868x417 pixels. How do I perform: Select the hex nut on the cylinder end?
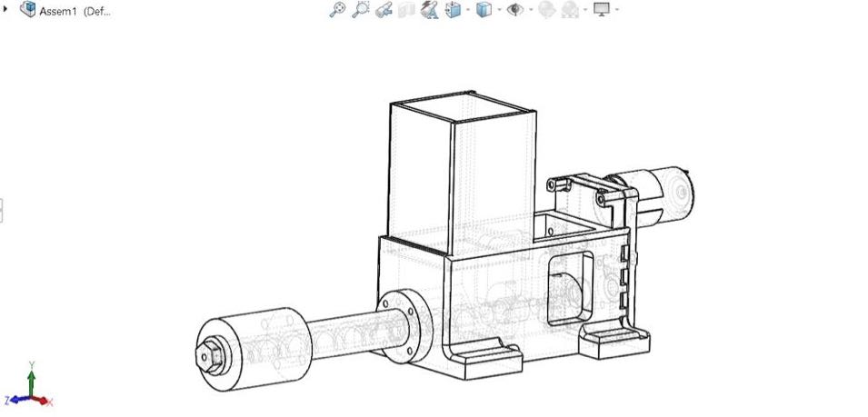210,355
